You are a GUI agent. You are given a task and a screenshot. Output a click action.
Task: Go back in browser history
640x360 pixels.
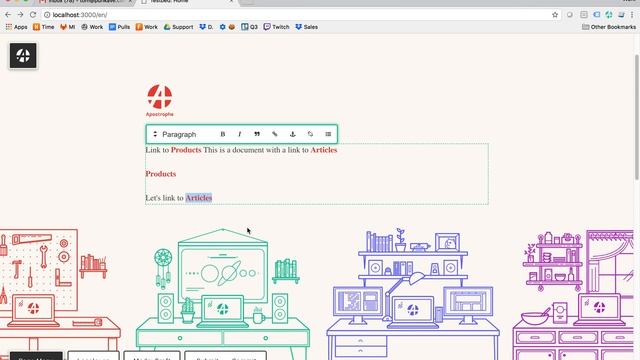(8, 15)
